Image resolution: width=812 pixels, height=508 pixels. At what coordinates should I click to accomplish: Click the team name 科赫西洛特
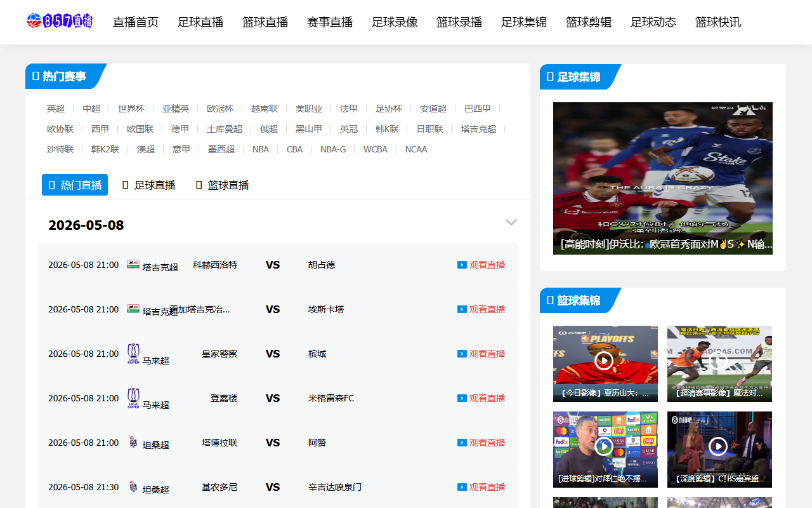click(215, 265)
